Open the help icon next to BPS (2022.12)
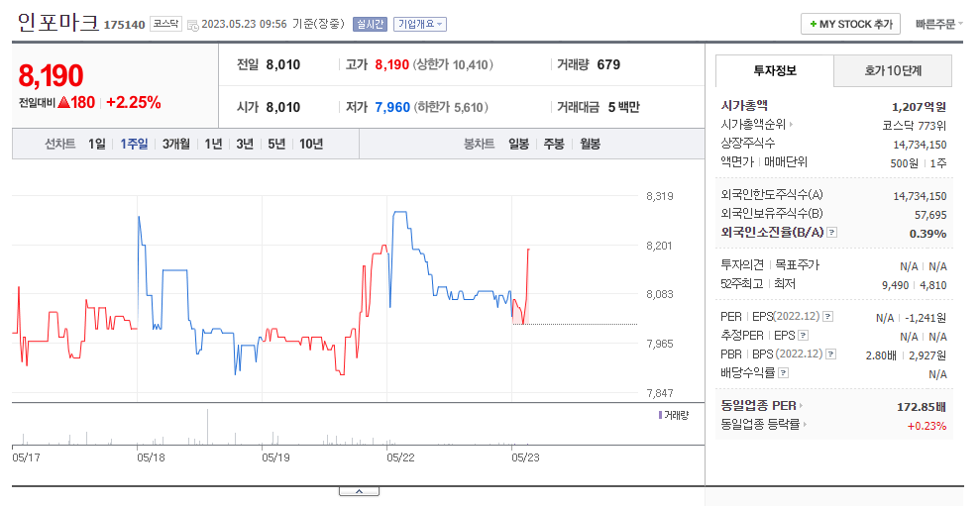This screenshot has width=980, height=506. click(x=830, y=354)
